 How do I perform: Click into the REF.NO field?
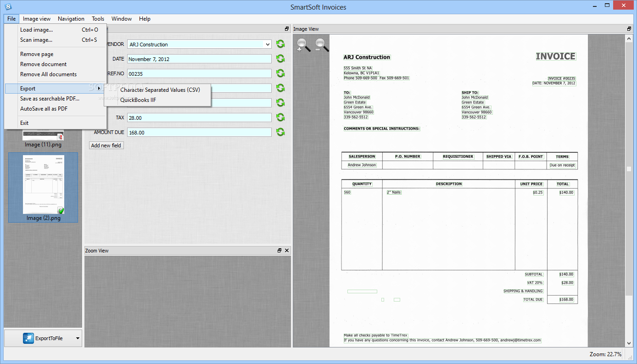tap(199, 74)
